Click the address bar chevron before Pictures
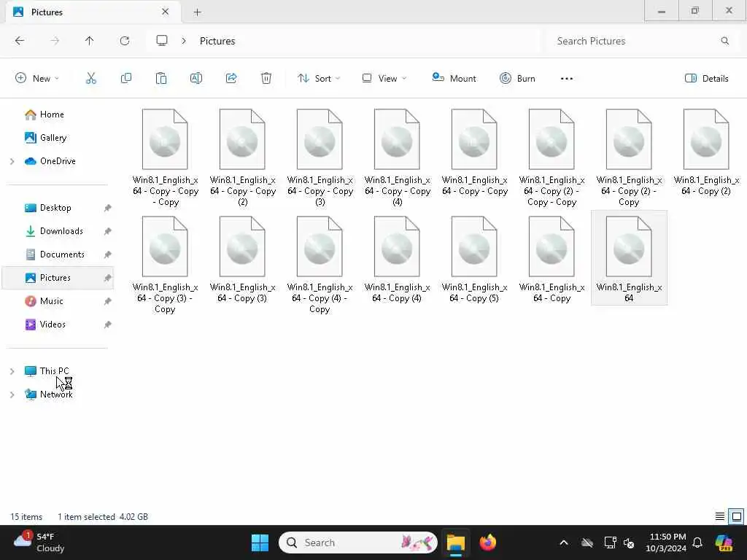 (184, 41)
